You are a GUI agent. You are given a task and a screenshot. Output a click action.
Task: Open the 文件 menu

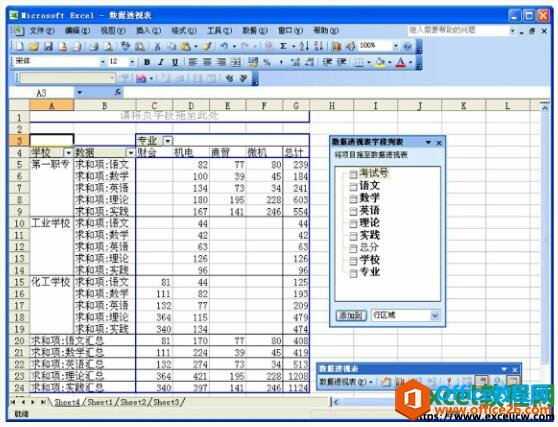click(x=41, y=31)
